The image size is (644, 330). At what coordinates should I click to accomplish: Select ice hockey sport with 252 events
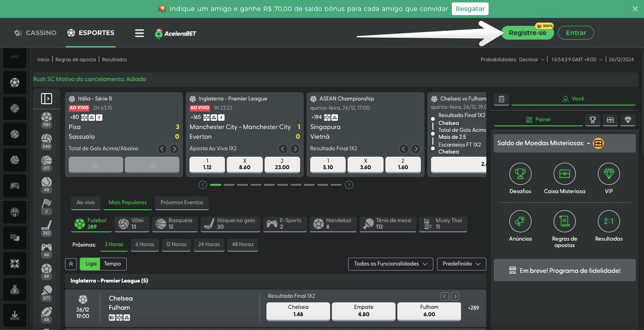click(x=46, y=228)
